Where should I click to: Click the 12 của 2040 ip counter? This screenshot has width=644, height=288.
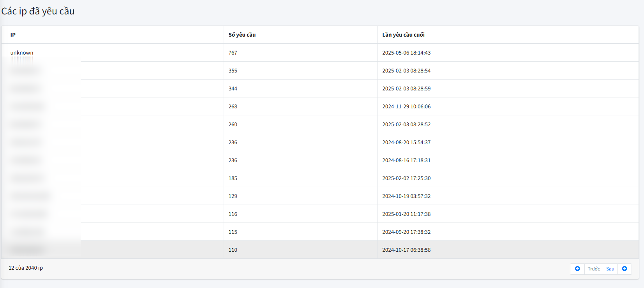(26, 268)
